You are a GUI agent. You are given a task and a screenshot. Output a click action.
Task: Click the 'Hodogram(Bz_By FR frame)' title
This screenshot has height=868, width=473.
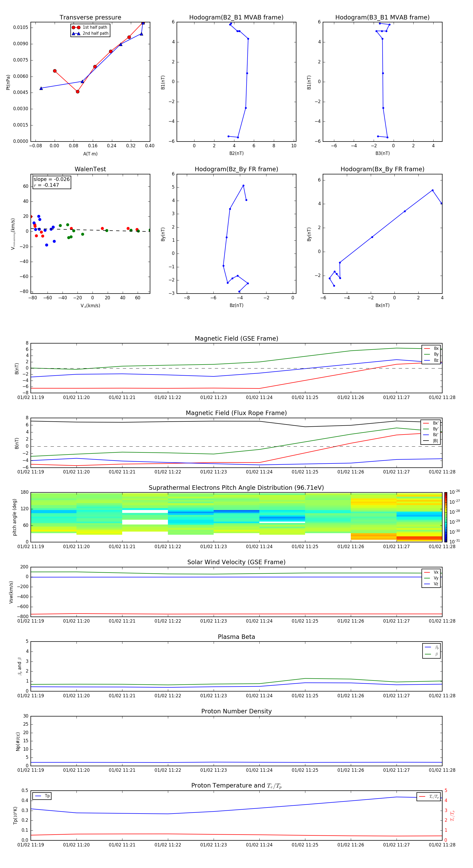tap(236, 169)
